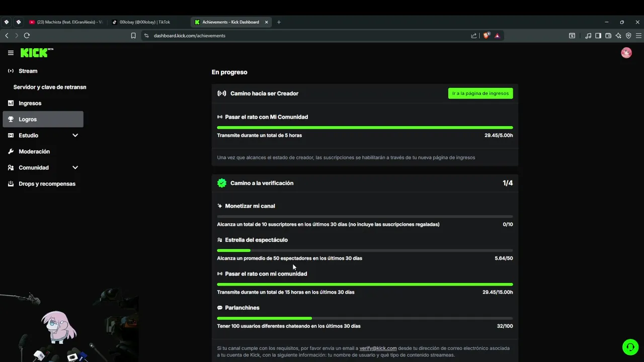Image resolution: width=644 pixels, height=362 pixels.
Task: Reload the page with the refresh icon
Action: coord(27,36)
